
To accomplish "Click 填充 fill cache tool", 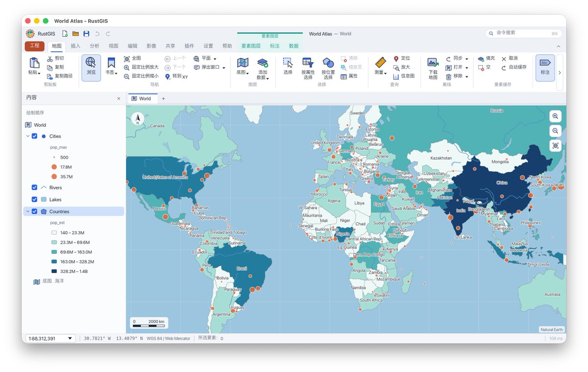I will (486, 58).
